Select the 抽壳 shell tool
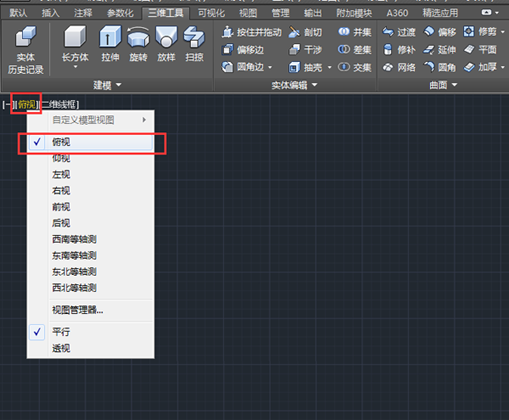Viewport: 509px width, 420px height. pyautogui.click(x=305, y=67)
